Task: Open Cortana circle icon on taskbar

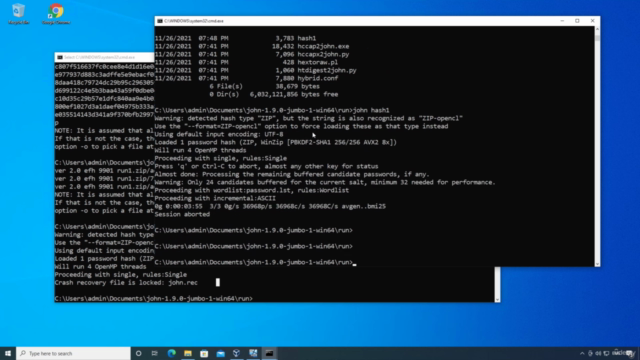Action: (138, 353)
